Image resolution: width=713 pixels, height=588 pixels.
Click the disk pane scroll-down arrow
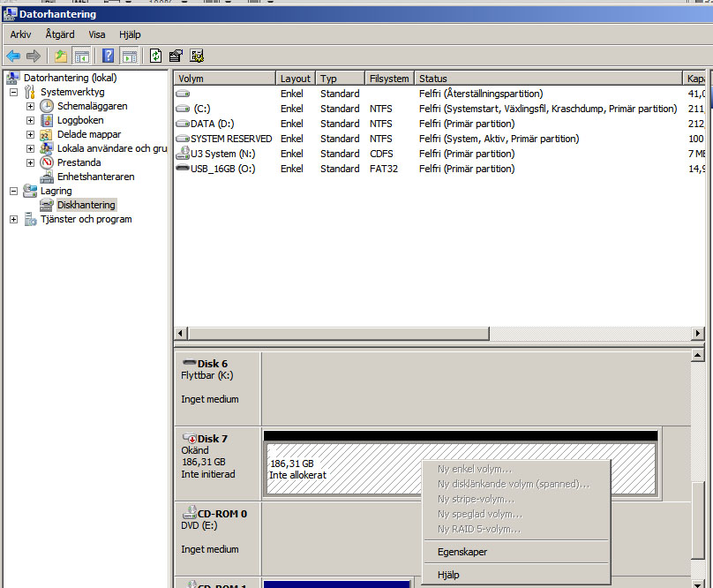pyautogui.click(x=697, y=584)
